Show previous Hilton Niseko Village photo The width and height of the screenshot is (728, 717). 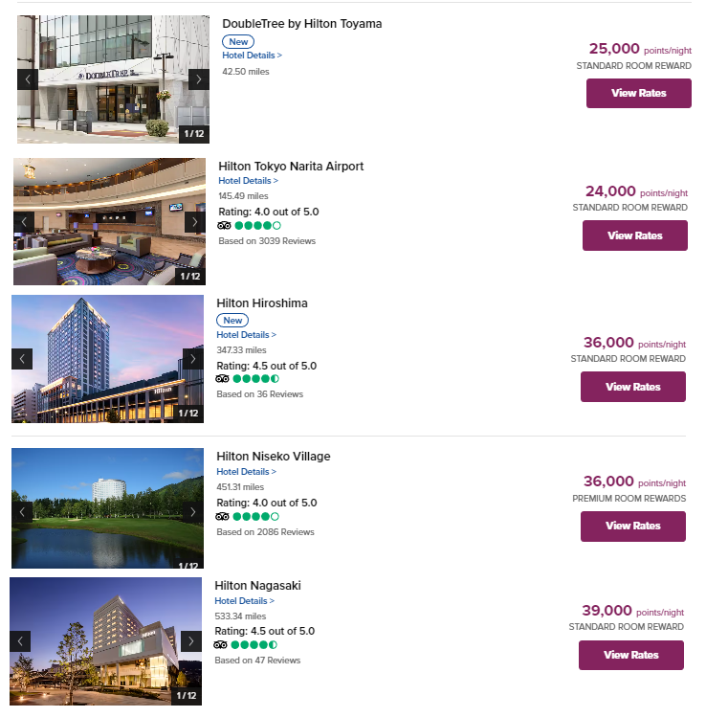point(22,511)
